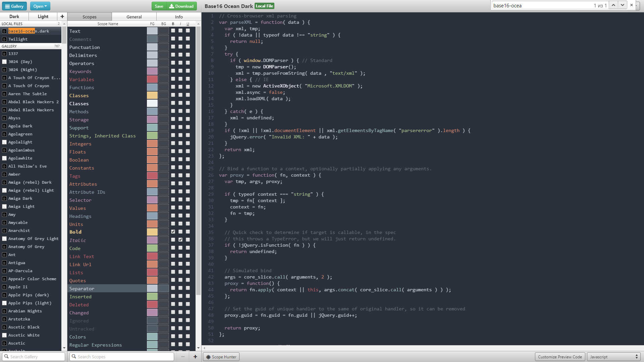The height and width of the screenshot is (362, 644).
Task: Click the type icon beside 3024 (Day)
Action: point(4,62)
